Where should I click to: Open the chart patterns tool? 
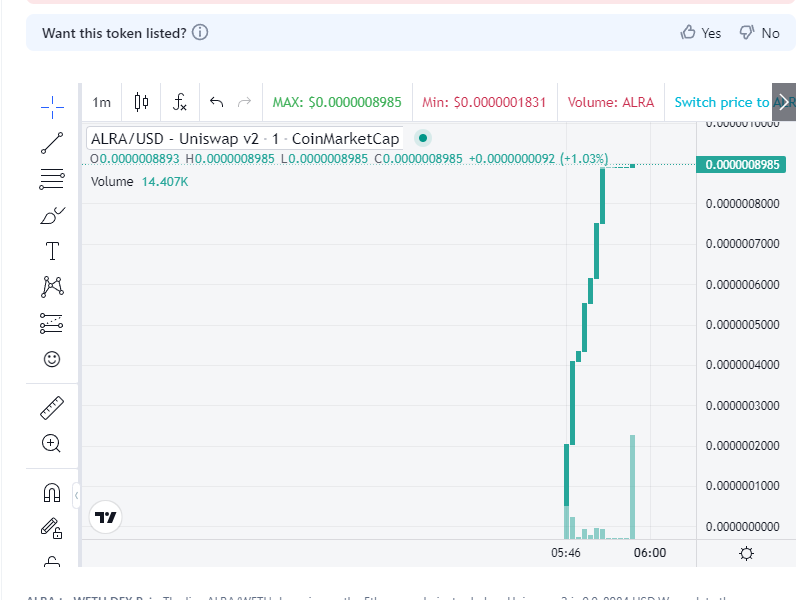click(52, 287)
